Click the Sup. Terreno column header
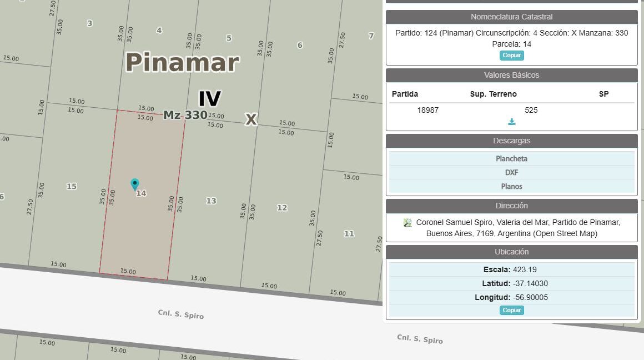Viewport: 644px width, 360px height. click(493, 94)
